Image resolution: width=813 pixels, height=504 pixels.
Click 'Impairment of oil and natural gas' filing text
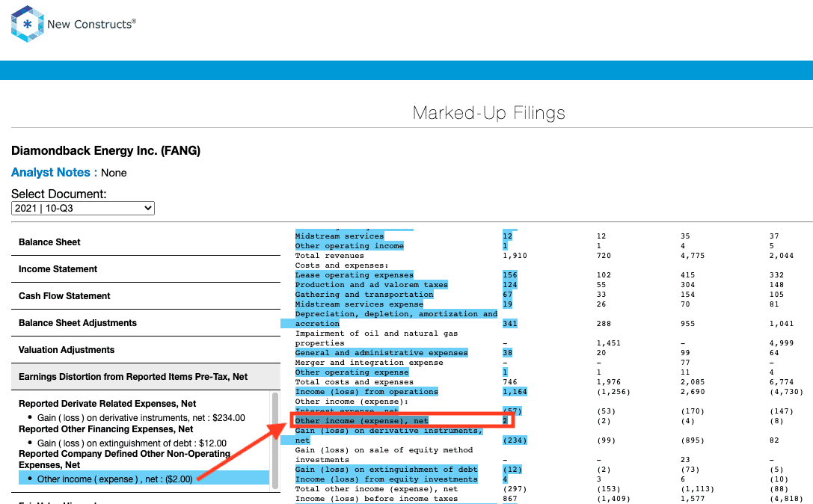pyautogui.click(x=376, y=334)
